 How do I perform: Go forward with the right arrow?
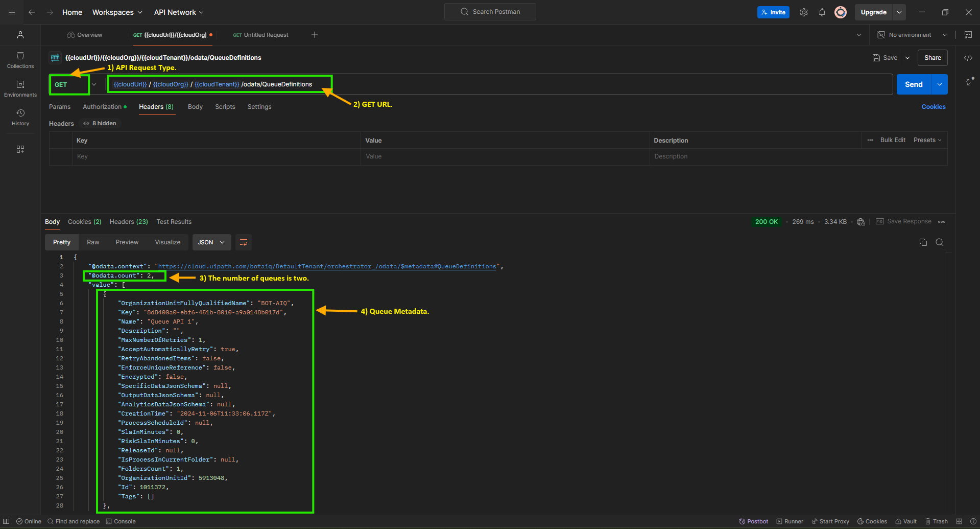click(50, 12)
